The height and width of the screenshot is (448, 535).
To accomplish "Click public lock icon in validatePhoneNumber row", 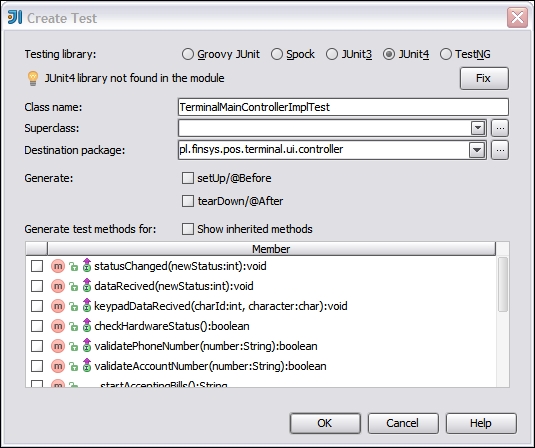I will [73, 347].
